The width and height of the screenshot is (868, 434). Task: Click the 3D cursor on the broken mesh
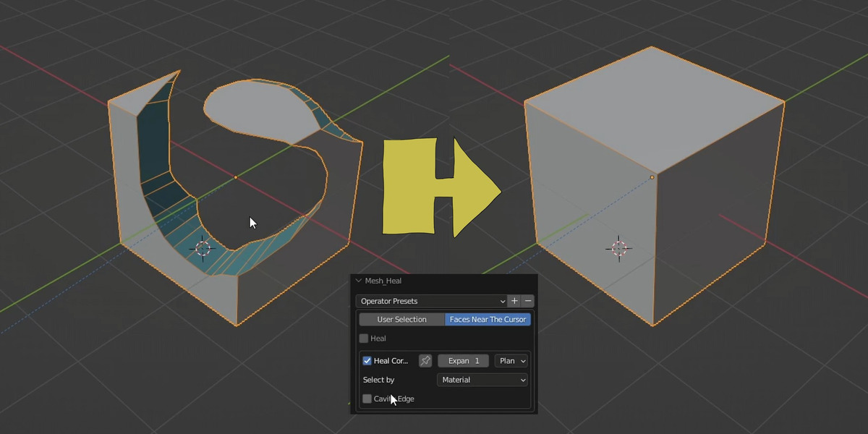click(203, 248)
